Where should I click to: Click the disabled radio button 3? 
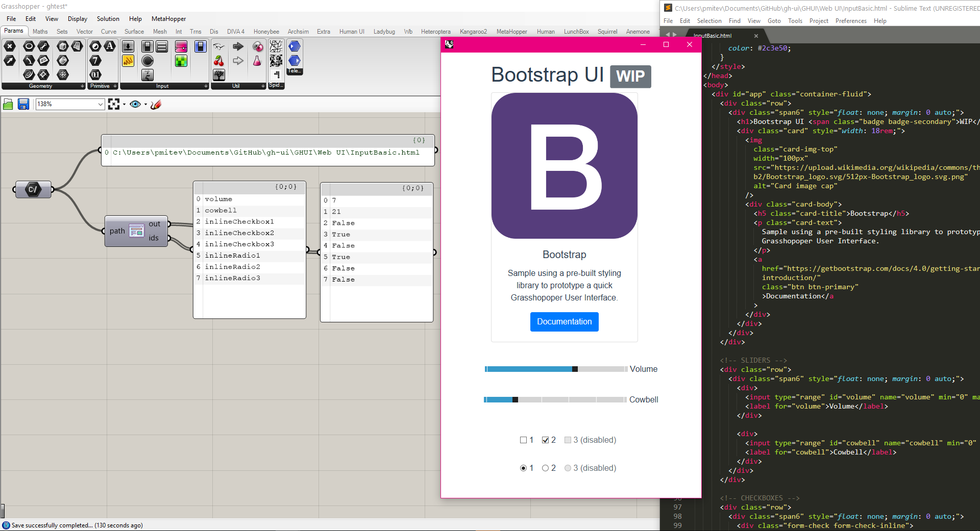tap(568, 468)
